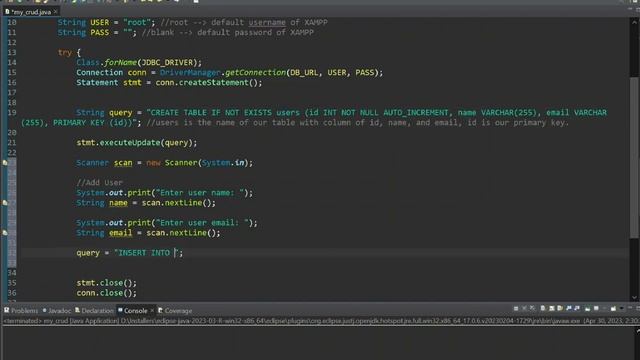Click the editor scrollbar down arrow

634,298
